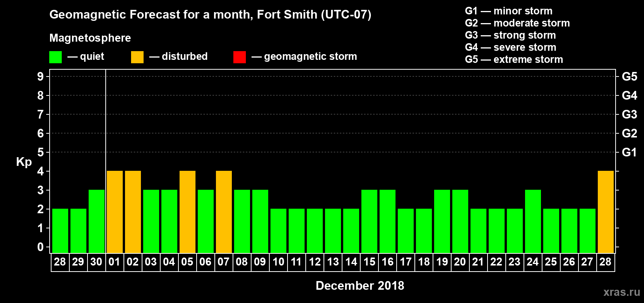This screenshot has width=644, height=303.
Task: Click the Kp axis title
Action: point(24,162)
